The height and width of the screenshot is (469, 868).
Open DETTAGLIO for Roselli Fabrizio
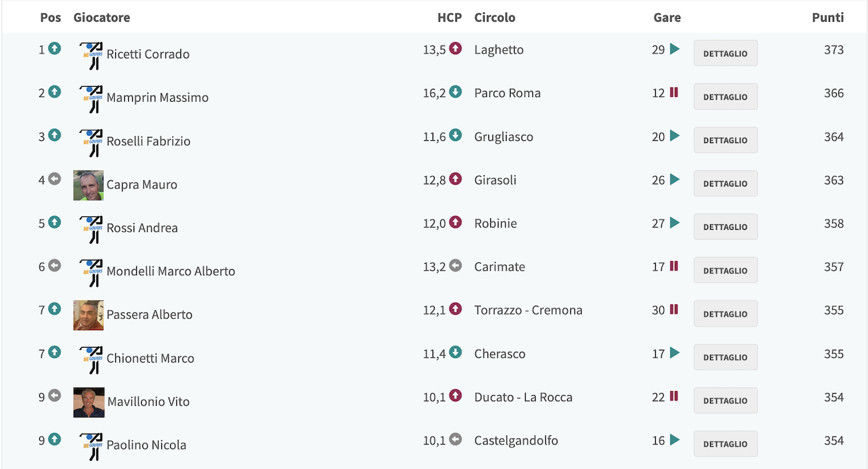(726, 140)
